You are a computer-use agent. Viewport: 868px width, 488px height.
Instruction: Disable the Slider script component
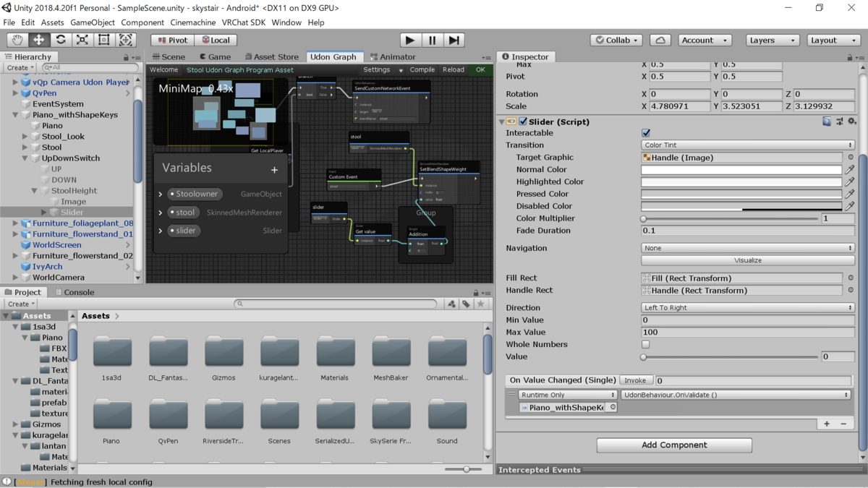pos(523,121)
